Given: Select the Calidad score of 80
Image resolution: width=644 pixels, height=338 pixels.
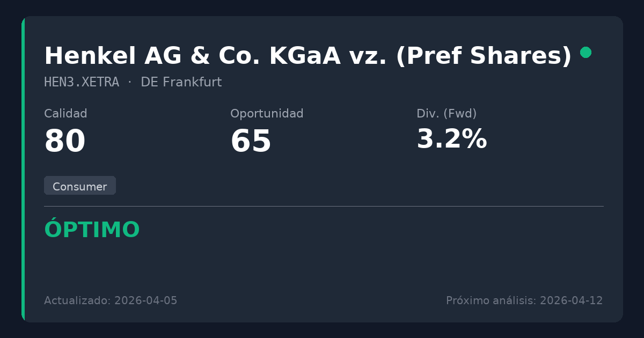Looking at the screenshot, I should [65, 142].
